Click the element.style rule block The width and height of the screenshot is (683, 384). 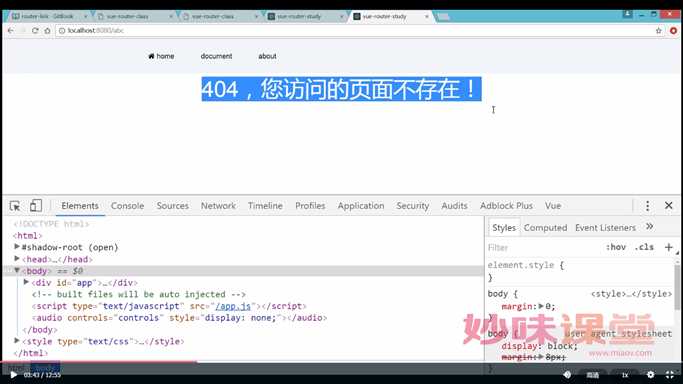(526, 271)
